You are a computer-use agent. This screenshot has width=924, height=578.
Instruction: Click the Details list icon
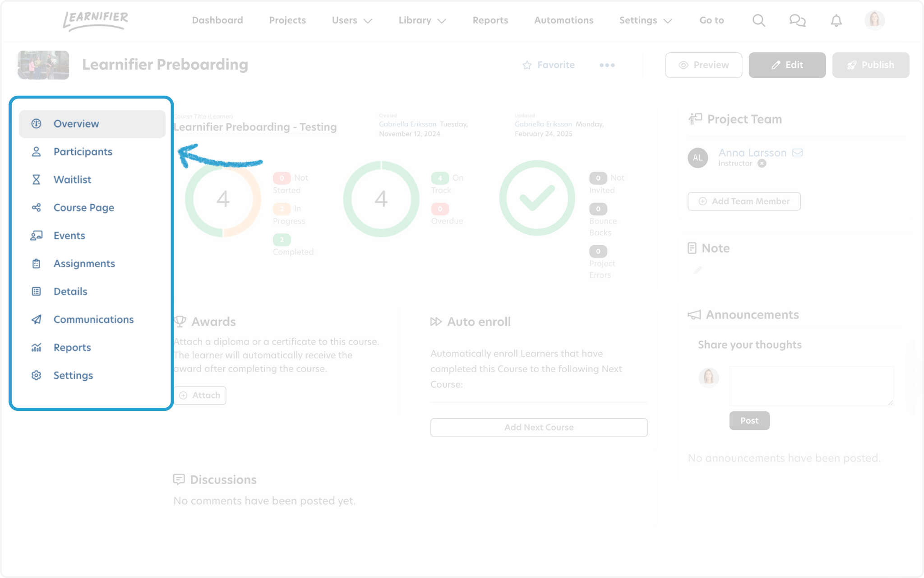click(x=37, y=292)
